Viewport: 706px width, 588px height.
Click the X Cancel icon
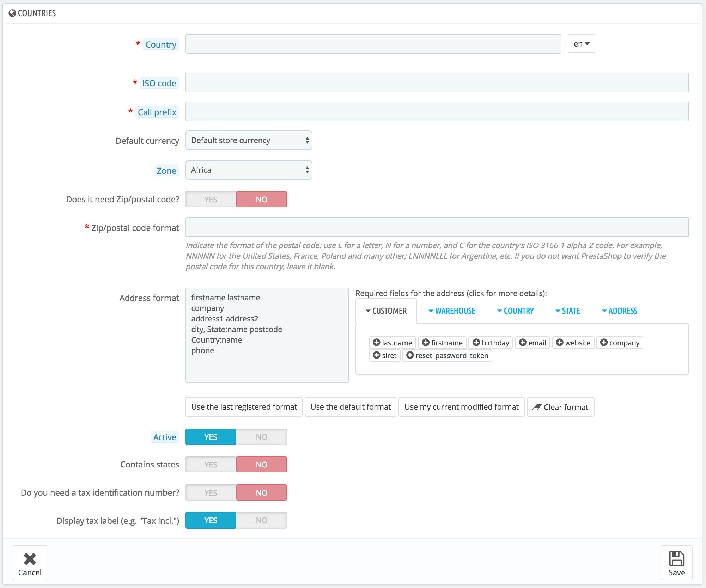tap(30, 558)
